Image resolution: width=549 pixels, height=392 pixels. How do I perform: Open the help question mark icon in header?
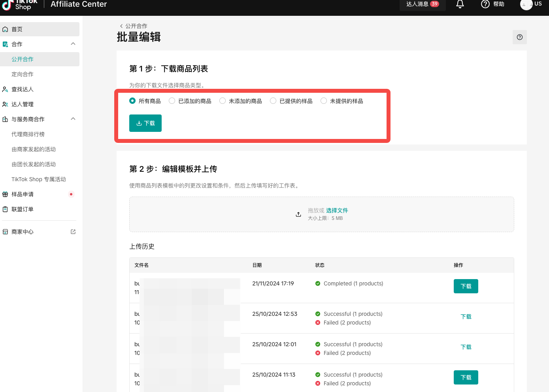(x=485, y=4)
